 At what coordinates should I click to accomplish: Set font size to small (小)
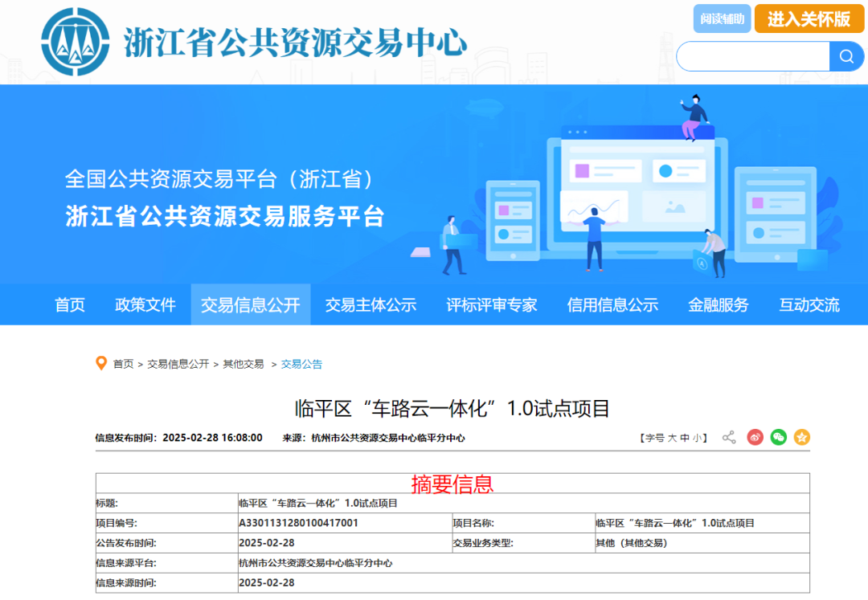[x=697, y=439]
